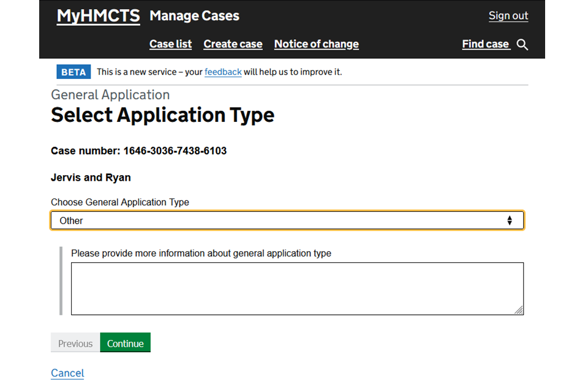Image resolution: width=588 pixels, height=392 pixels.
Task: Click the Previous button
Action: (x=75, y=344)
